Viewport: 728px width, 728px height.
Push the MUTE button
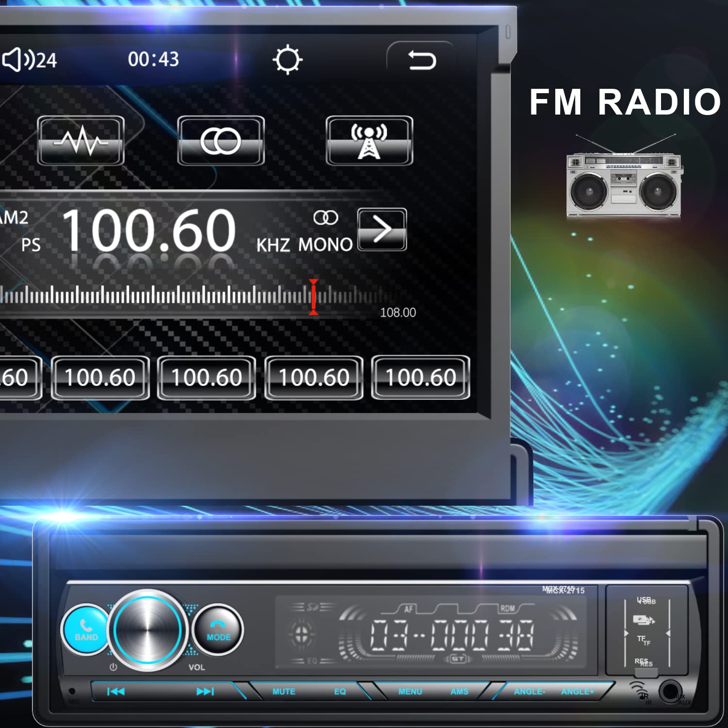(284, 692)
